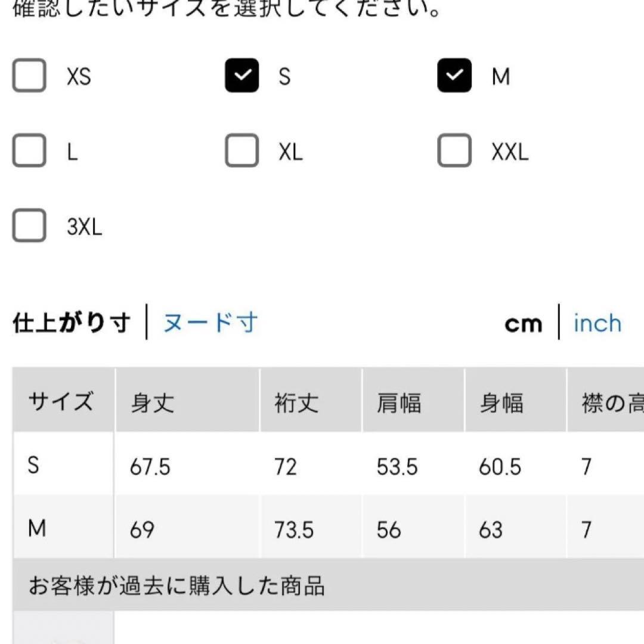644x644 pixels.
Task: Switch to the ヌード寸 tab
Action: [x=210, y=323]
